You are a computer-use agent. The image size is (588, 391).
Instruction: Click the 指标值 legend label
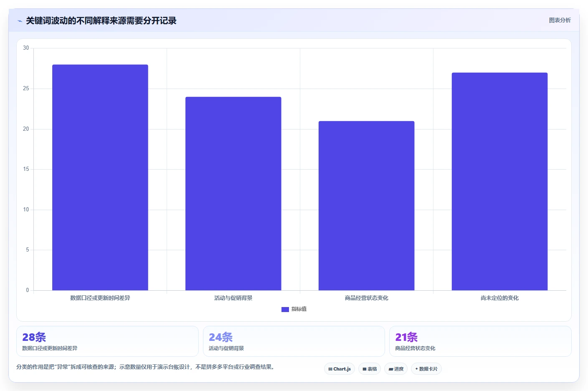coord(299,309)
